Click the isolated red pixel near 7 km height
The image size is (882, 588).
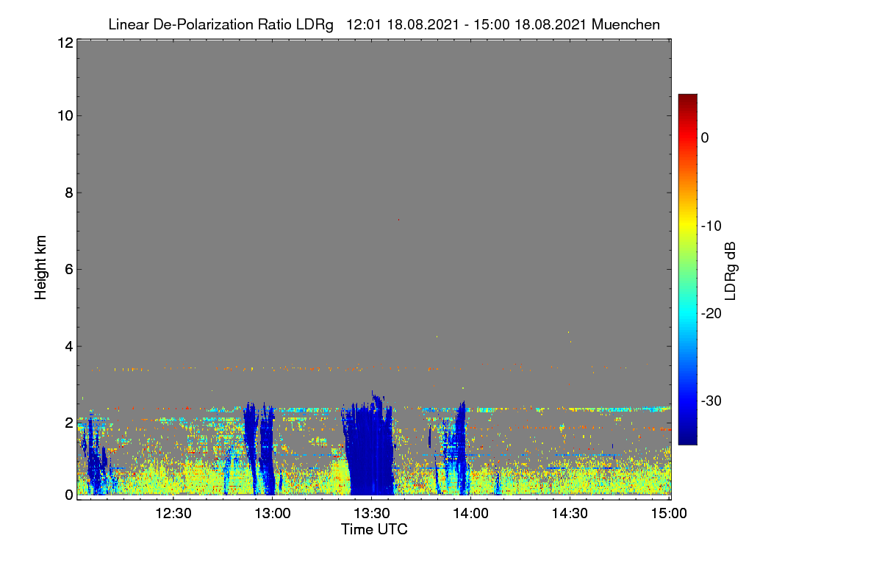pos(398,220)
